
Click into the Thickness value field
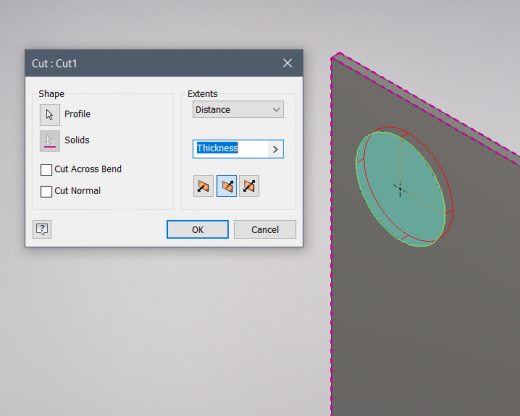click(x=231, y=149)
